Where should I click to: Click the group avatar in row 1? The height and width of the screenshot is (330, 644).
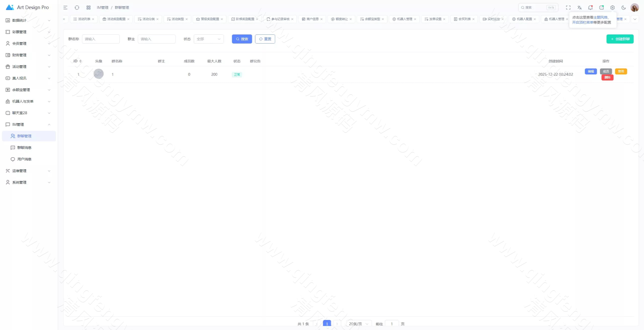click(99, 74)
